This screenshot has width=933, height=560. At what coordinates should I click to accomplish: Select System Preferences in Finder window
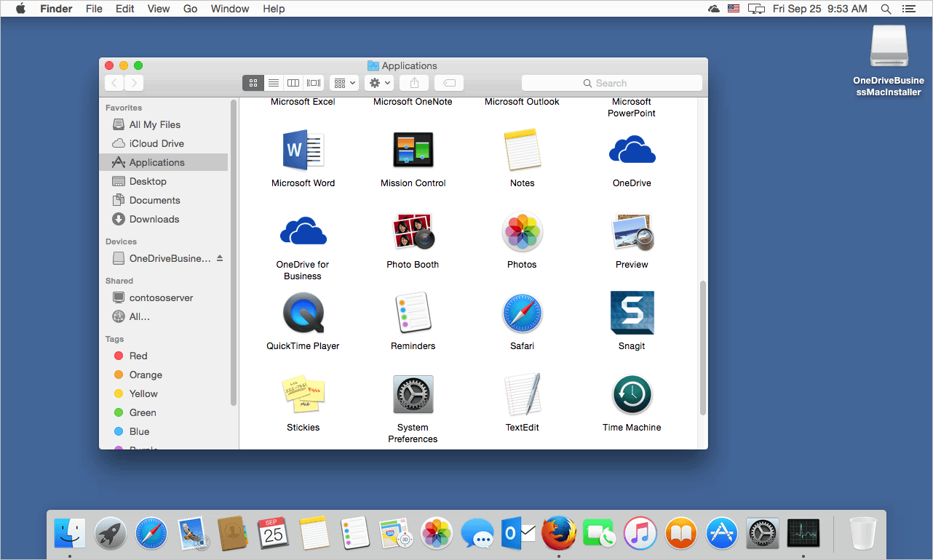point(413,395)
